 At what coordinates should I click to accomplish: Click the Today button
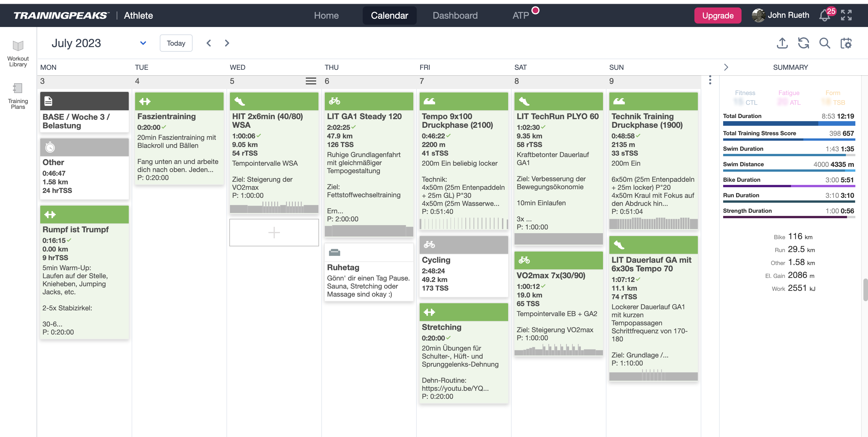(176, 43)
